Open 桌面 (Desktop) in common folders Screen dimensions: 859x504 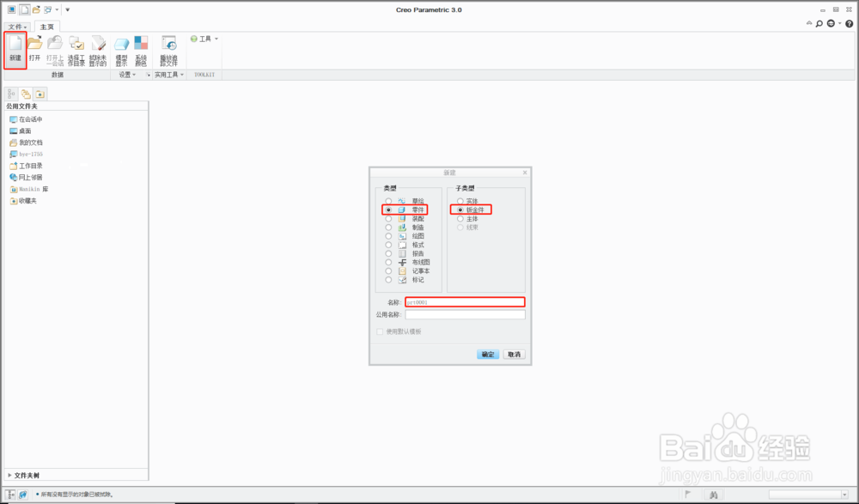[21, 131]
